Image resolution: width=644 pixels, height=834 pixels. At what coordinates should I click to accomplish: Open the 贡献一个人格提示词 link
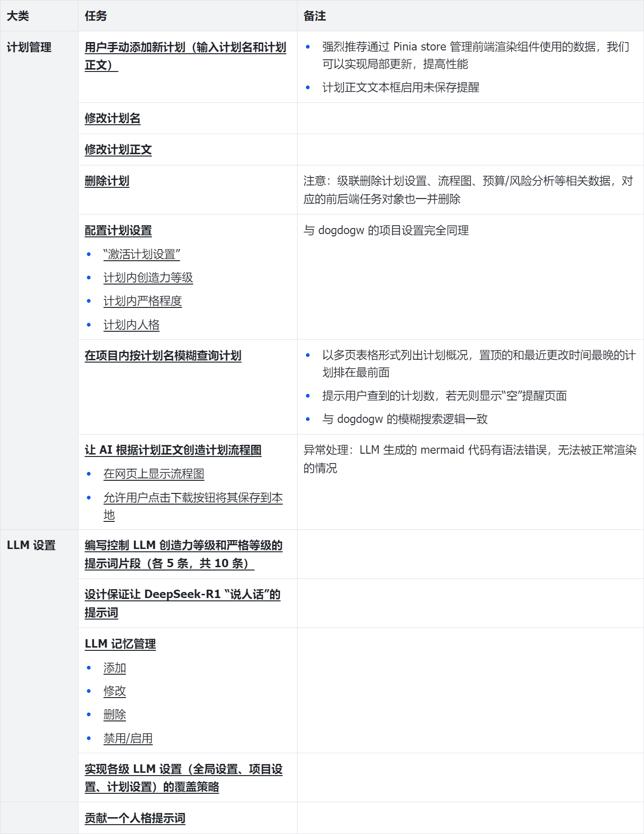(x=135, y=819)
